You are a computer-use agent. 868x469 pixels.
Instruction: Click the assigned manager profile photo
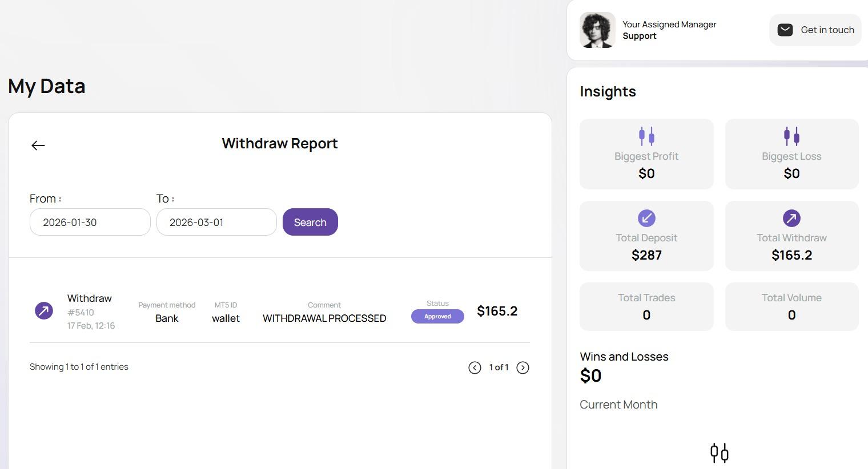[597, 30]
